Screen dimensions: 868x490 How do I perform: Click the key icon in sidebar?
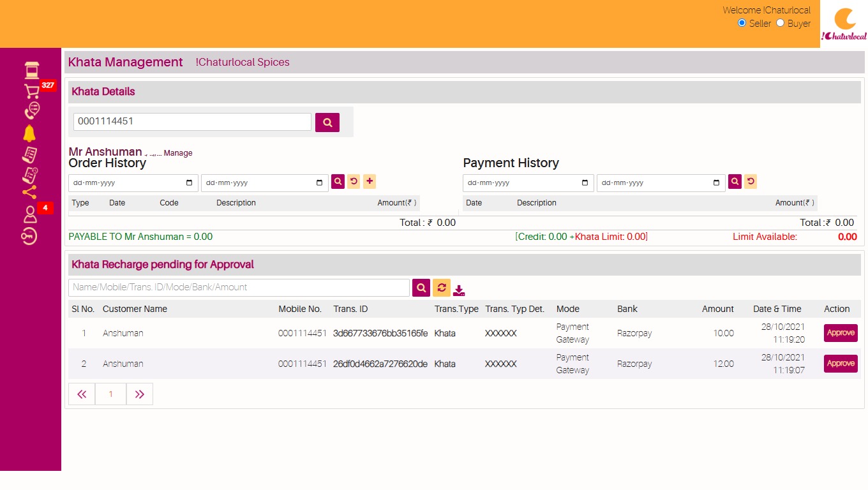tap(29, 237)
